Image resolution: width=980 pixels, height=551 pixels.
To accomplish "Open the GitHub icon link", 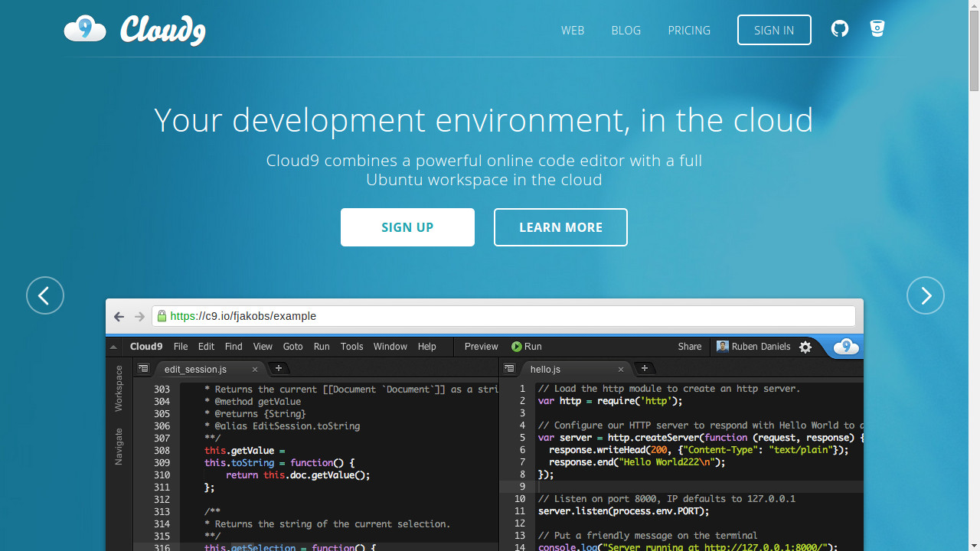I will tap(840, 29).
